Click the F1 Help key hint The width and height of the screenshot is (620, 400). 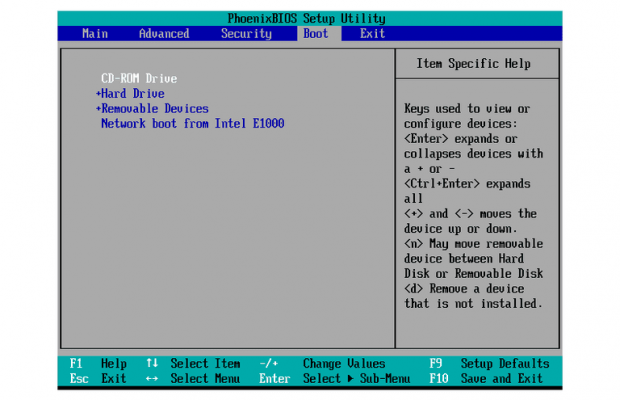(98, 363)
